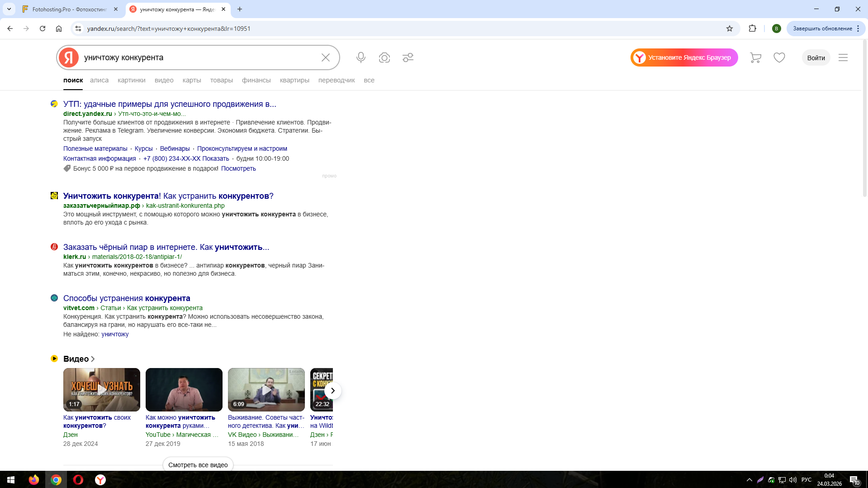The height and width of the screenshot is (488, 868).
Task: Play Как можно уничтожить конкурента thumbnail
Action: pos(184,390)
